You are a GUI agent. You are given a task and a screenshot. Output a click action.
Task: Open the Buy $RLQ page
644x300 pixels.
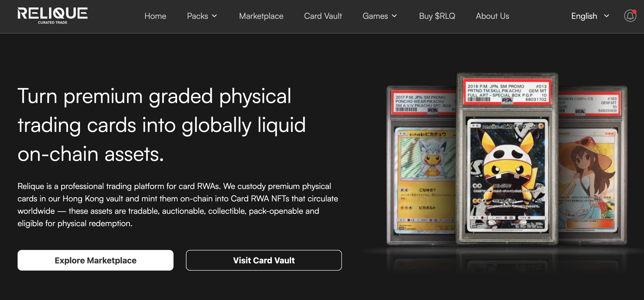(437, 16)
